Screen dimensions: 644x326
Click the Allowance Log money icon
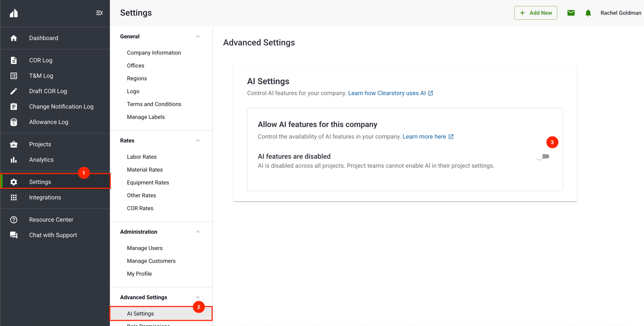(14, 122)
